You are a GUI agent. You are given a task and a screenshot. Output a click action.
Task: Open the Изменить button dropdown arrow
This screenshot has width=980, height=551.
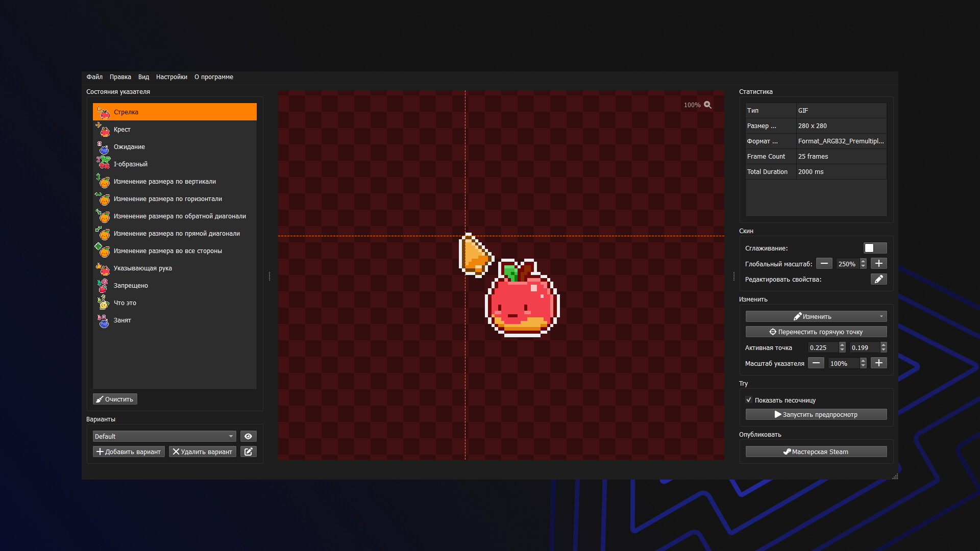coord(881,316)
